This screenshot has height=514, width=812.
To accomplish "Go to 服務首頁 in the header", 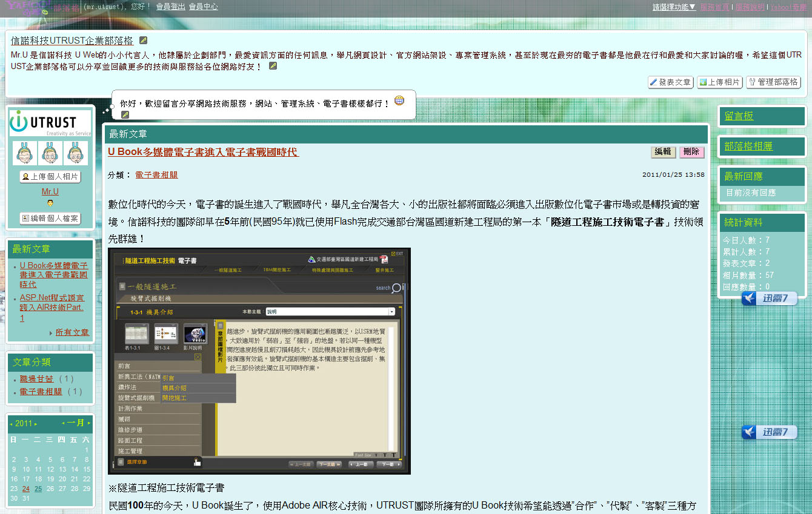I will pos(715,7).
